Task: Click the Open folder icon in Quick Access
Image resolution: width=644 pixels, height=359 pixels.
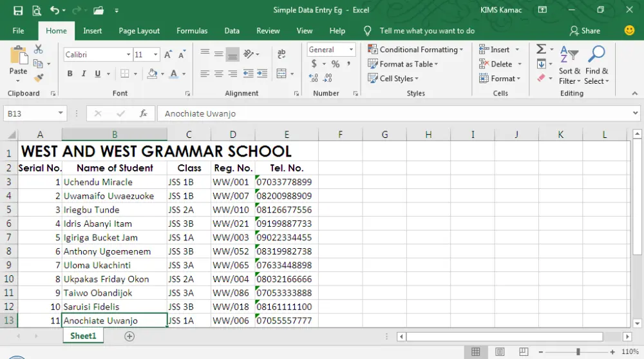Action: pyautogui.click(x=99, y=11)
